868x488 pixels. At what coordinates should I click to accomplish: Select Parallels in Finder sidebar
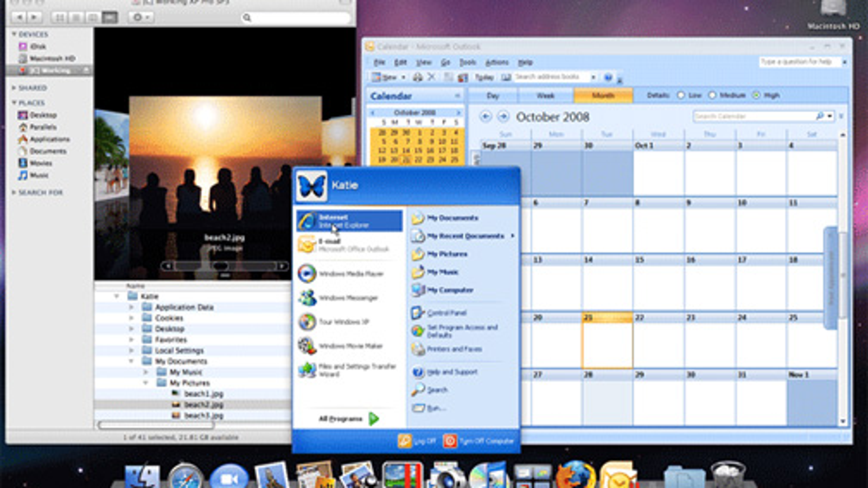tap(37, 127)
